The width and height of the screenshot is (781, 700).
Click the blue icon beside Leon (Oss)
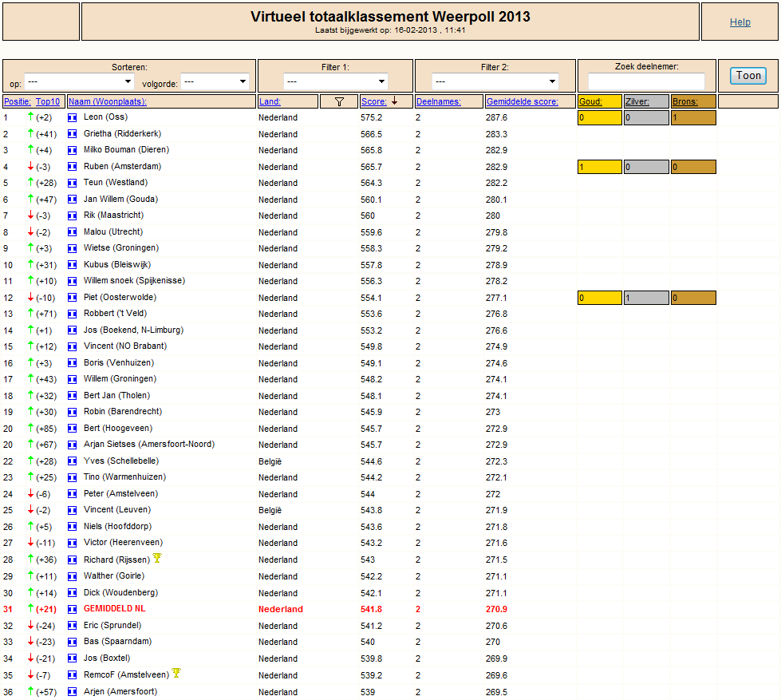(73, 117)
